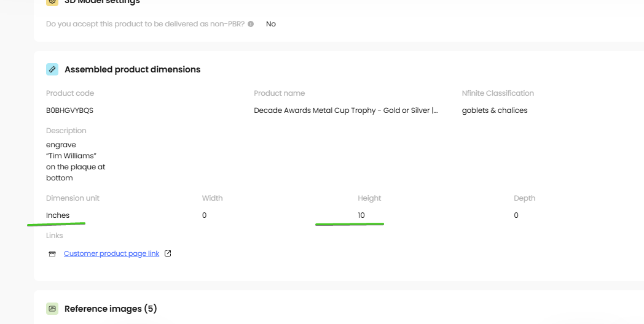Click the Depth value 0

tap(516, 215)
